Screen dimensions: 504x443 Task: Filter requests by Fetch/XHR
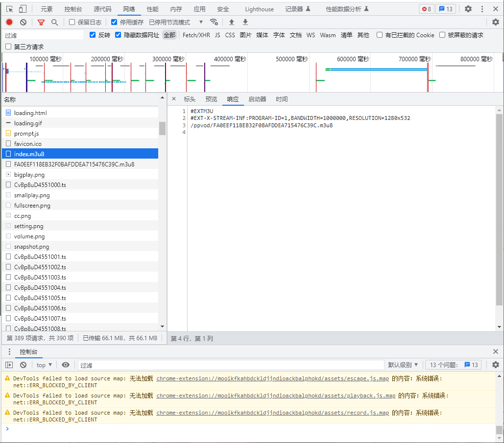pyautogui.click(x=196, y=35)
